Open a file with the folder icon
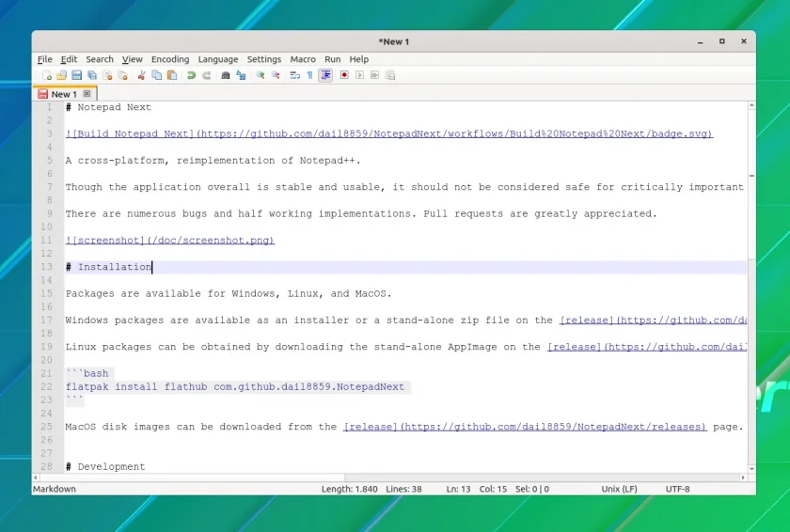The height and width of the screenshot is (532, 790). pos(61,75)
